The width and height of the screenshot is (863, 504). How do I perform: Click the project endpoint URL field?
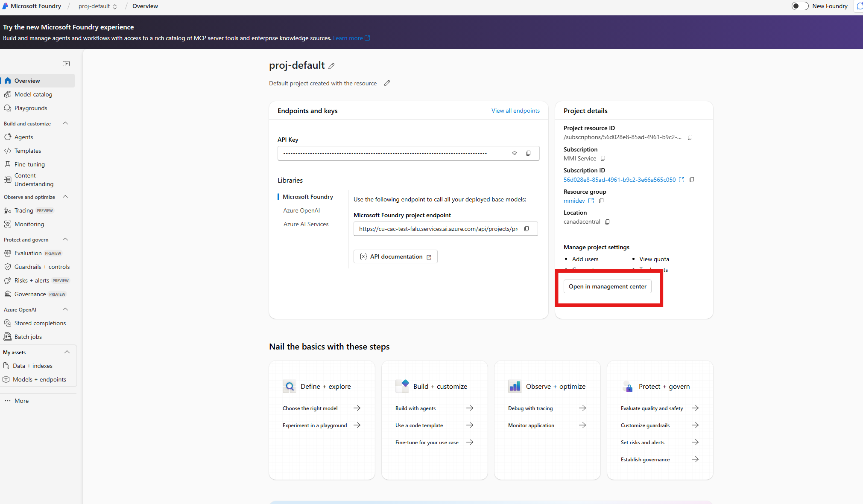[445, 229]
